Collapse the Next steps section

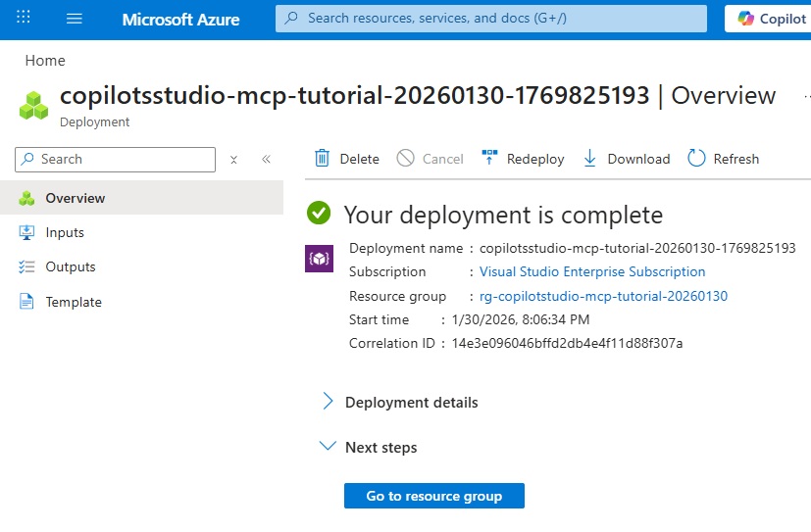coord(370,447)
